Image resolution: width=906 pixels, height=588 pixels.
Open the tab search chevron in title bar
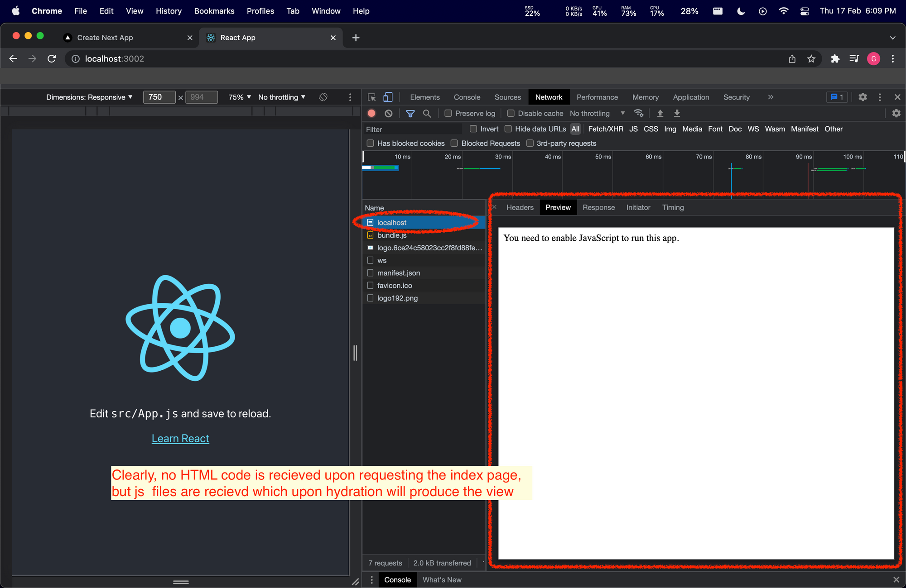(892, 38)
